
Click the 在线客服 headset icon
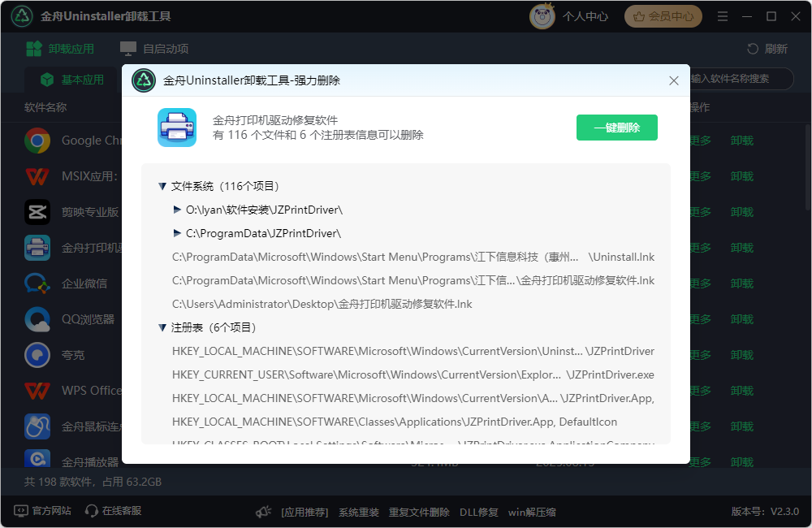[x=92, y=512]
